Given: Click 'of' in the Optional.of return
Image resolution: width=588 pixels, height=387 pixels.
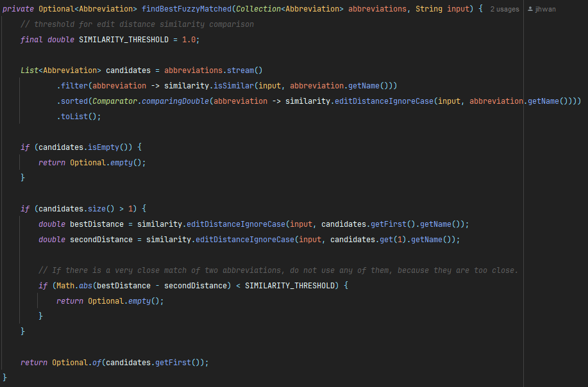Looking at the screenshot, I should [97, 362].
